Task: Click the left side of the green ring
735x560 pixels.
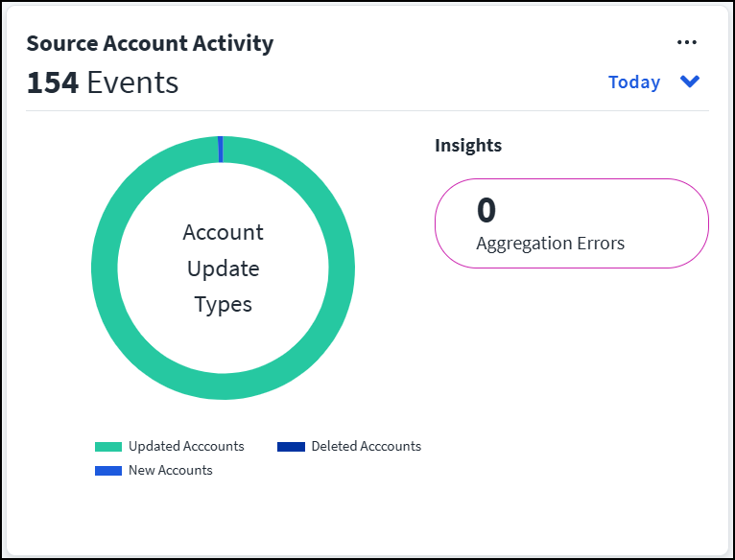Action: [x=104, y=268]
